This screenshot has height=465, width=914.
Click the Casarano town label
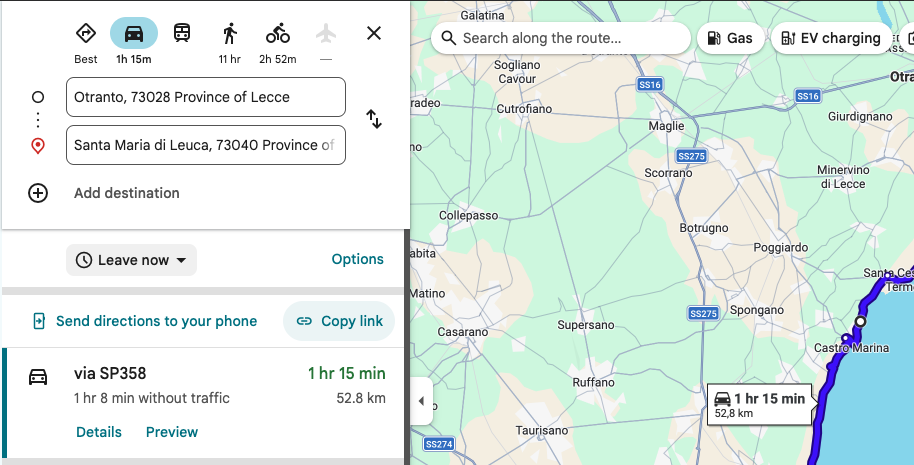[463, 332]
